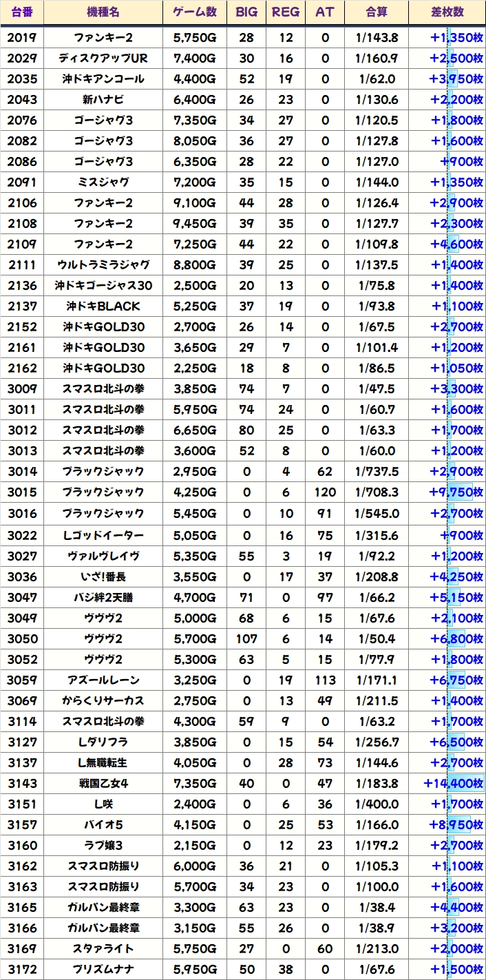
Task: Click the REG column header
Action: pyautogui.click(x=286, y=12)
